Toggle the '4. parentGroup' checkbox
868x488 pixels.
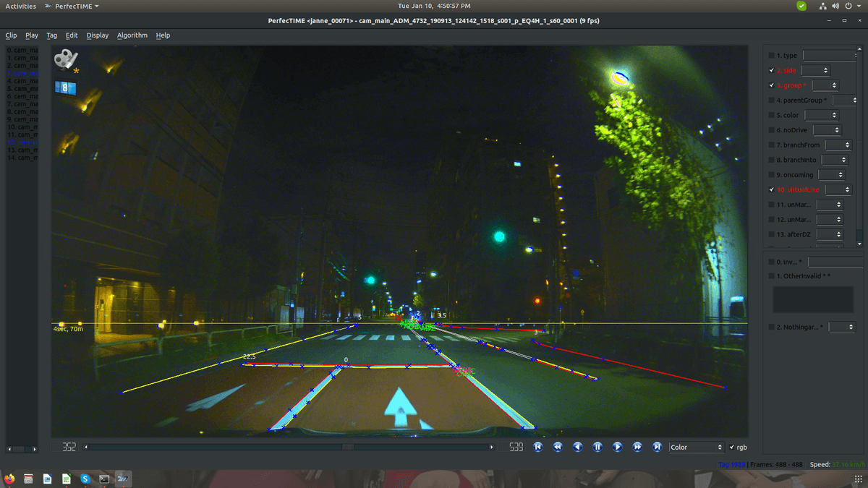tap(771, 100)
